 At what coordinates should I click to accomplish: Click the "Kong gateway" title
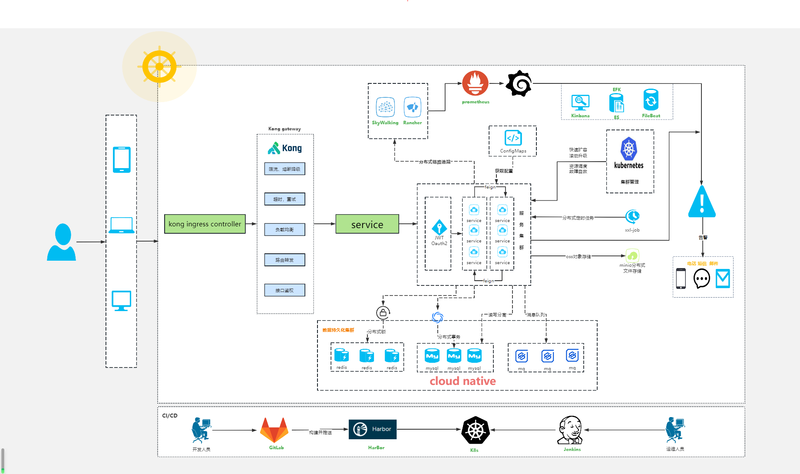coord(285,129)
